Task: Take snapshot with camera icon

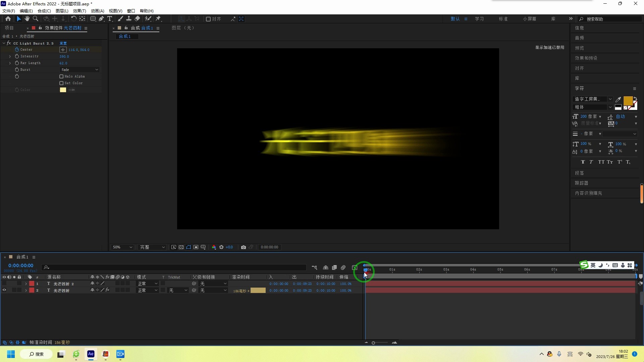Action: click(x=244, y=247)
